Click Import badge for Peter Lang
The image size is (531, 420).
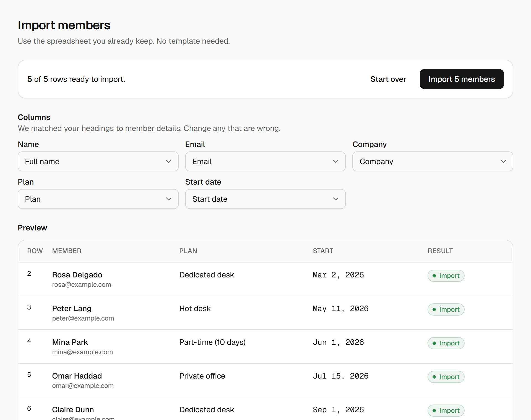click(x=446, y=309)
